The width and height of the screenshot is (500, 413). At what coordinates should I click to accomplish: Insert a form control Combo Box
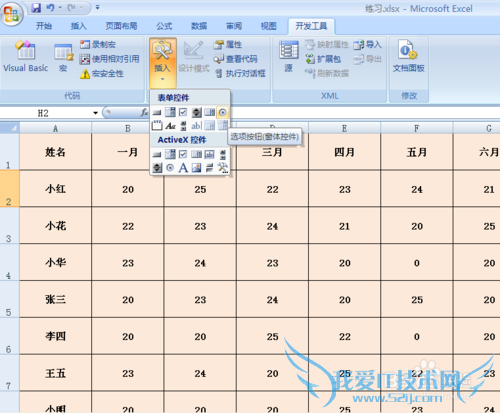[170, 113]
